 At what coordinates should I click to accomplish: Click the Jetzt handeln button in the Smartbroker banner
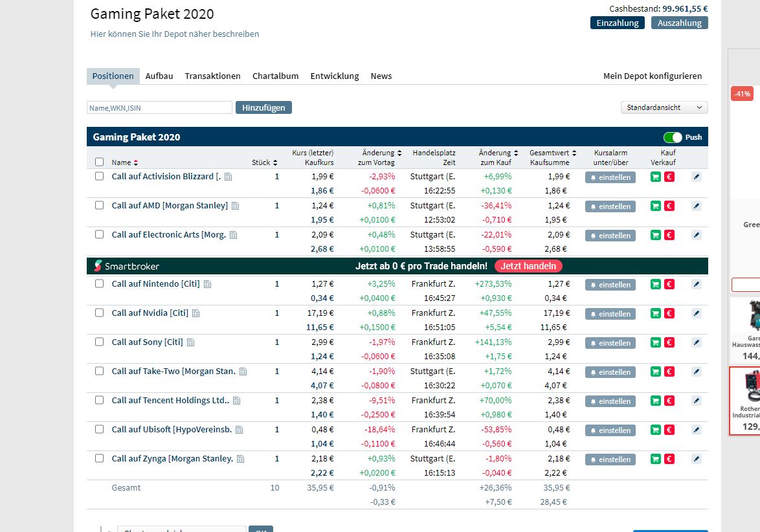pos(528,266)
